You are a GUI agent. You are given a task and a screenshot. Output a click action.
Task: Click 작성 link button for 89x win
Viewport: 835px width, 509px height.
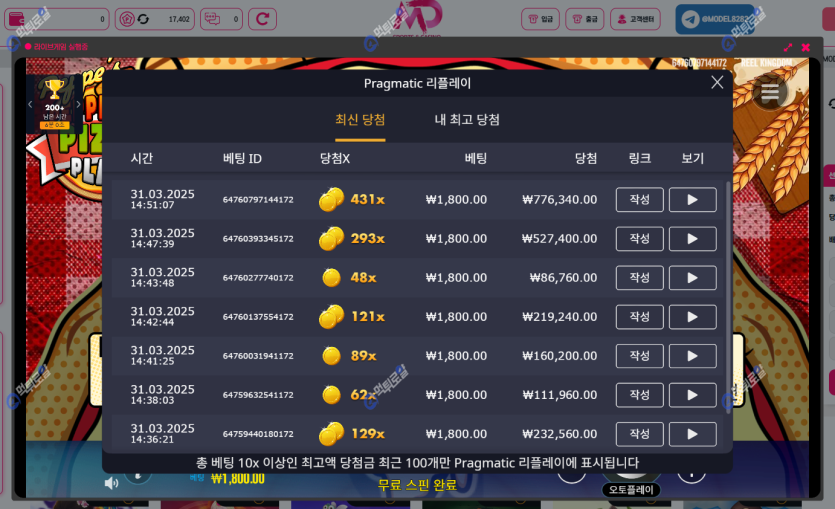click(x=640, y=356)
